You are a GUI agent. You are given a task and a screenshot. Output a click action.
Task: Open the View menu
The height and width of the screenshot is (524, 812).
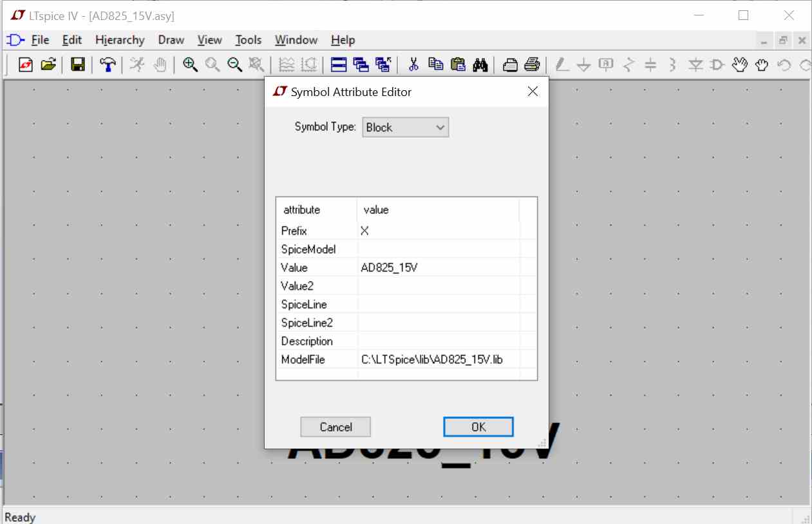pyautogui.click(x=209, y=40)
